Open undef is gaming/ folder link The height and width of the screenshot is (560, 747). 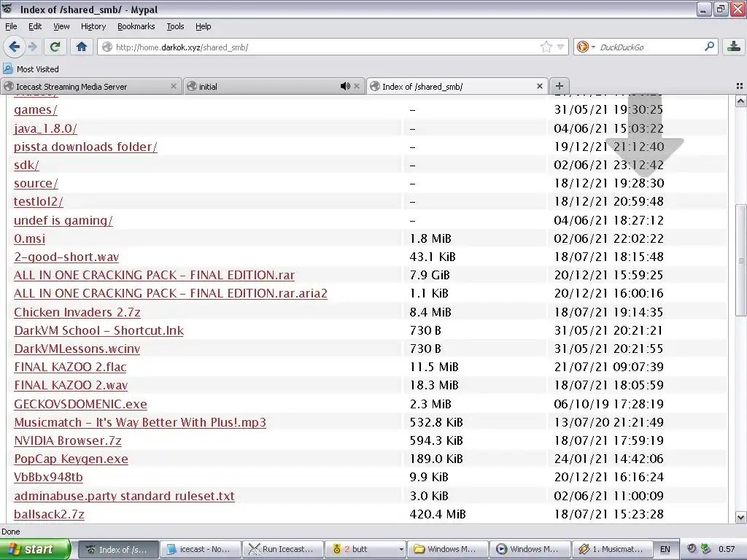point(63,220)
